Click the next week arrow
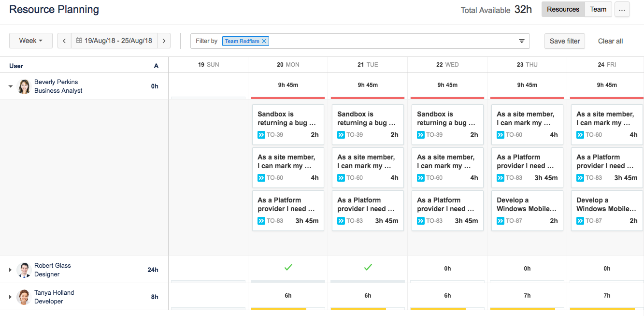The height and width of the screenshot is (316, 644). [164, 40]
